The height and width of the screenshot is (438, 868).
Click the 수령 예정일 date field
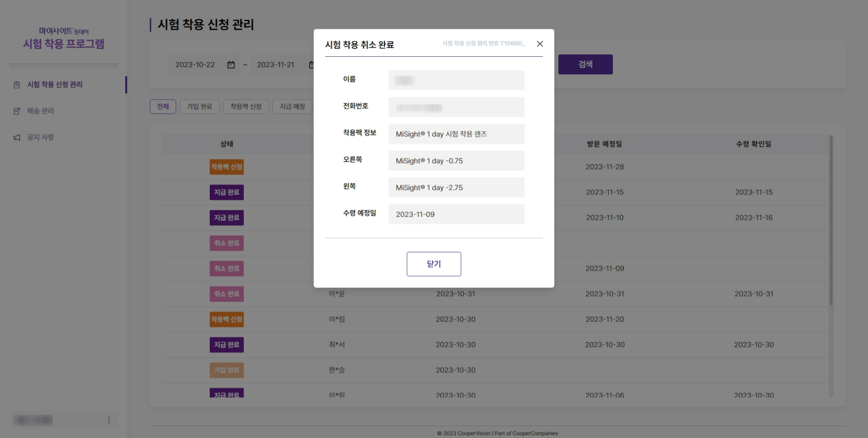tap(456, 214)
